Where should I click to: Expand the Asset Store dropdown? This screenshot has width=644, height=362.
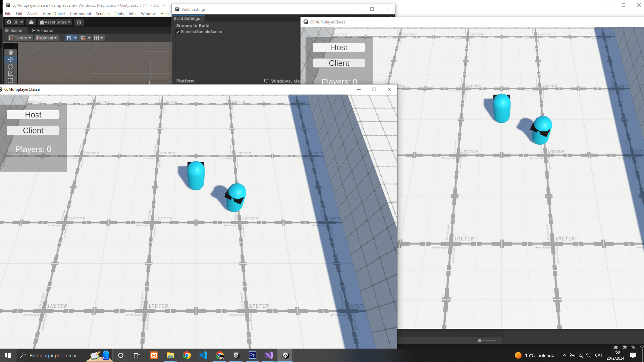click(x=55, y=22)
